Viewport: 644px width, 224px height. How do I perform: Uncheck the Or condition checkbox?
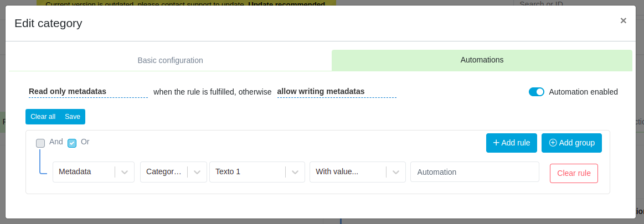[x=72, y=143]
